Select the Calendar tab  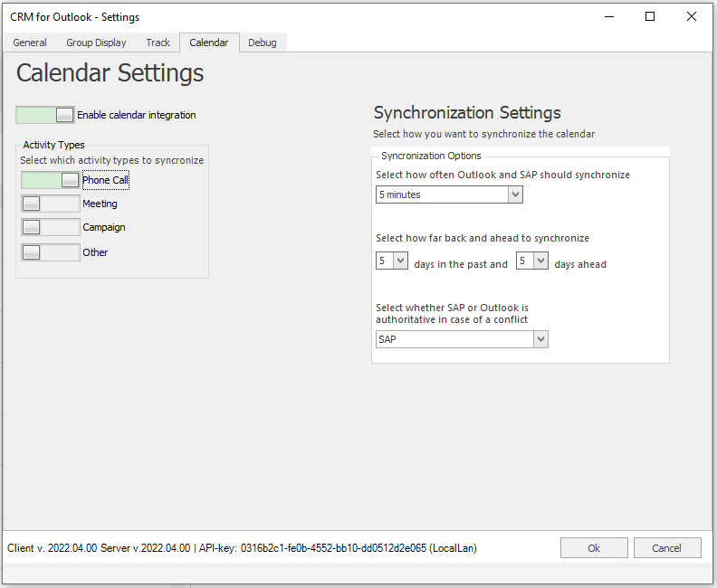209,43
